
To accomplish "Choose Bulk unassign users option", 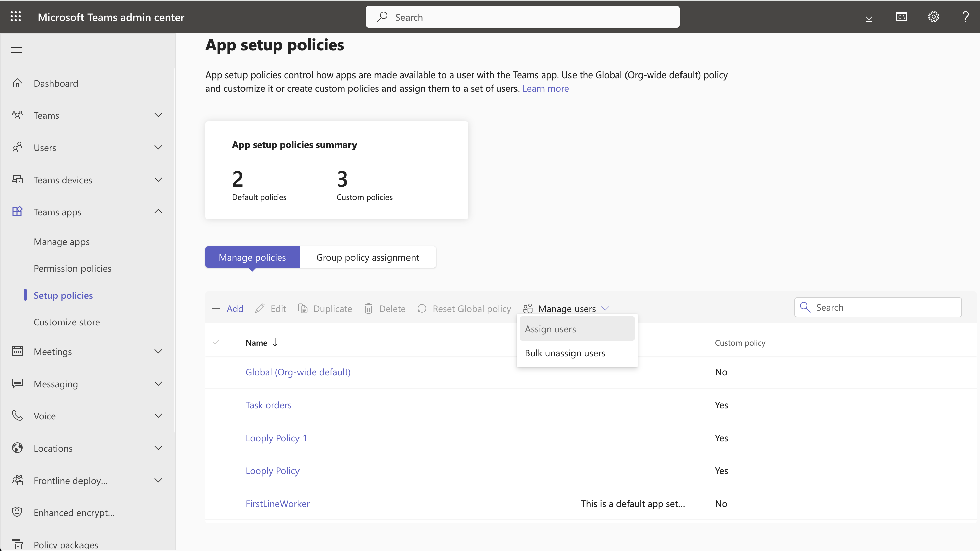I will 564,353.
